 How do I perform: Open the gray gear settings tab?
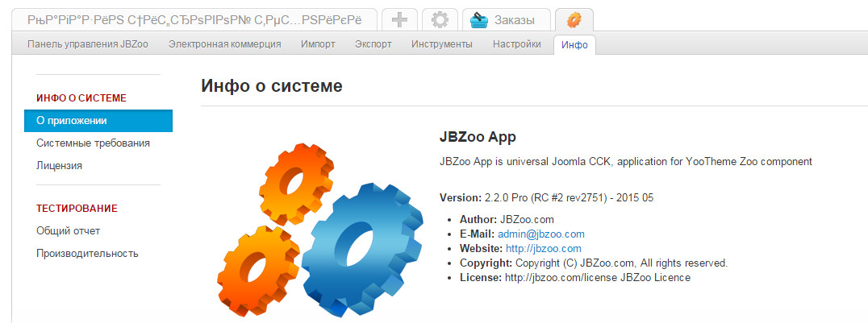click(440, 20)
